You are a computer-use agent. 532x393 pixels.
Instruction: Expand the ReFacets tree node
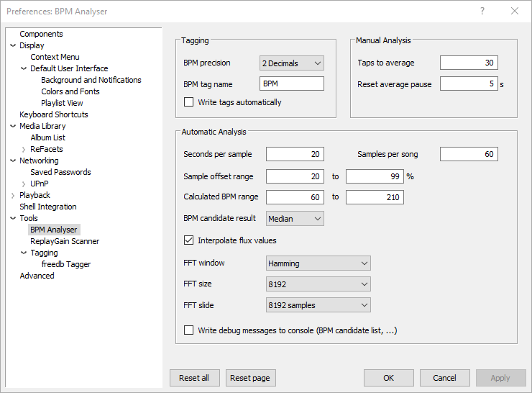pyautogui.click(x=24, y=149)
